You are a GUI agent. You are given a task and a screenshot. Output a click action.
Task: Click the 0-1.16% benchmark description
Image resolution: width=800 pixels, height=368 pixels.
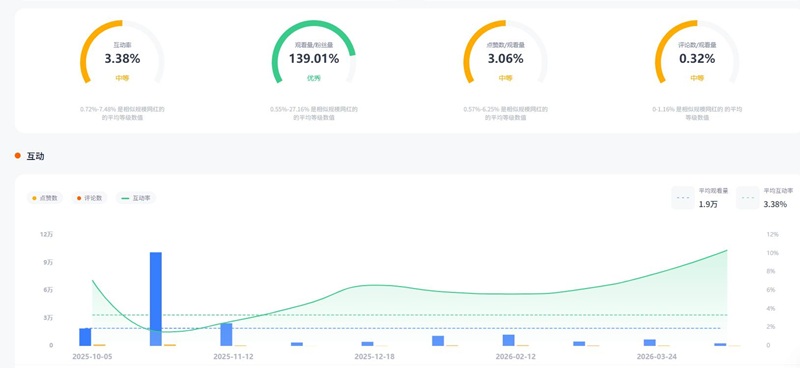(x=697, y=113)
